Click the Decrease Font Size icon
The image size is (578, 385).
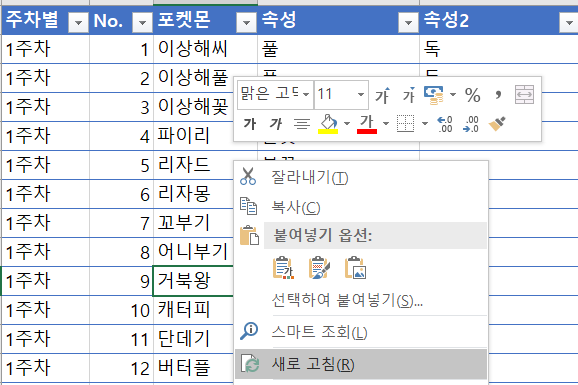(409, 95)
